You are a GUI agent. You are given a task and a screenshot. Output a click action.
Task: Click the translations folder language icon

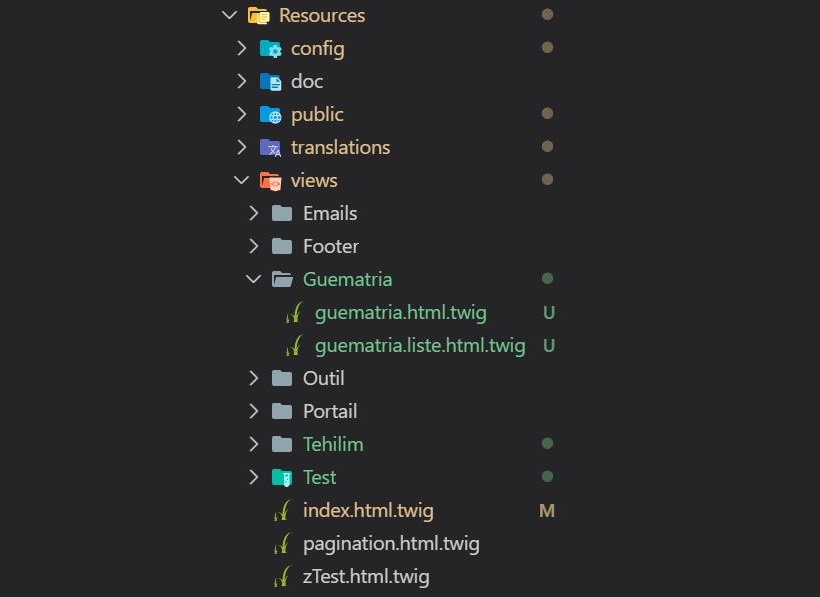click(271, 147)
